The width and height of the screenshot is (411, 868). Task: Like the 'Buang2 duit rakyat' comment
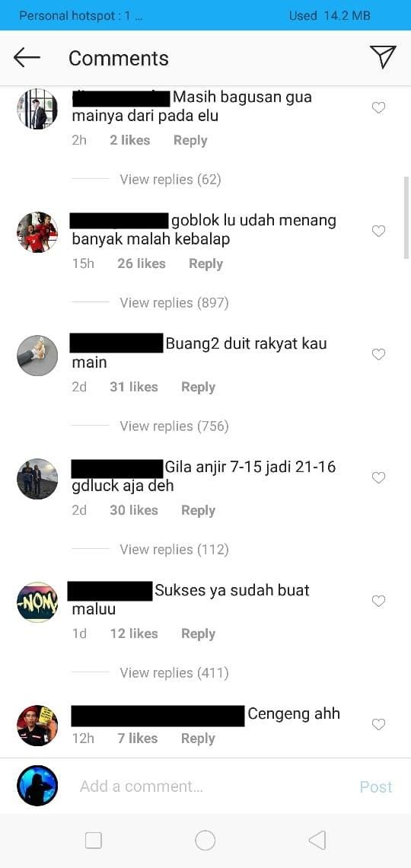pyautogui.click(x=378, y=355)
